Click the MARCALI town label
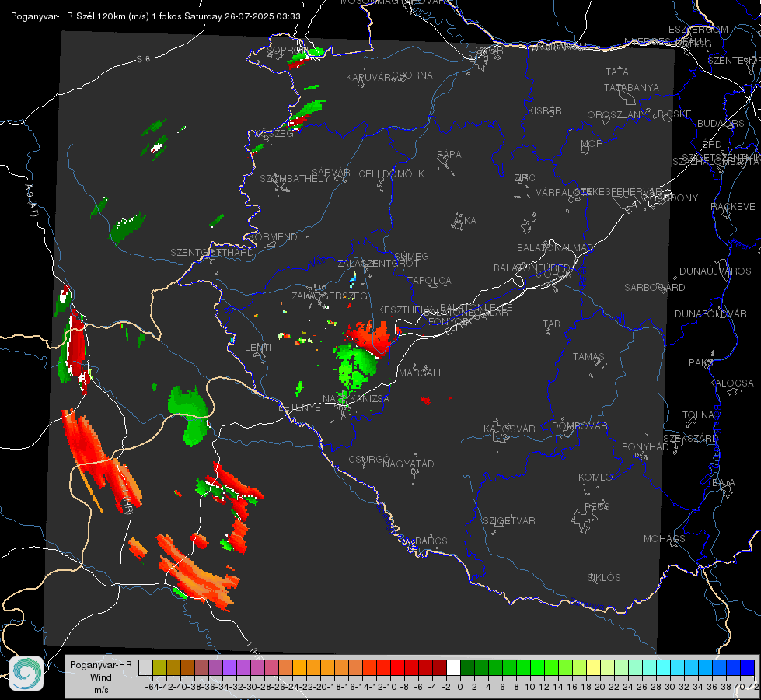The width and height of the screenshot is (761, 700). click(419, 373)
